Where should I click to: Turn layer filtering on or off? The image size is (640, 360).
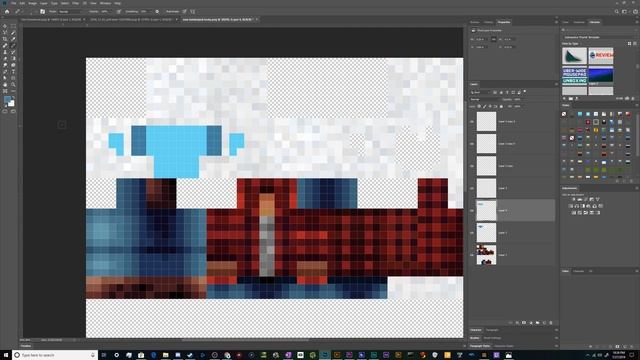pos(524,91)
